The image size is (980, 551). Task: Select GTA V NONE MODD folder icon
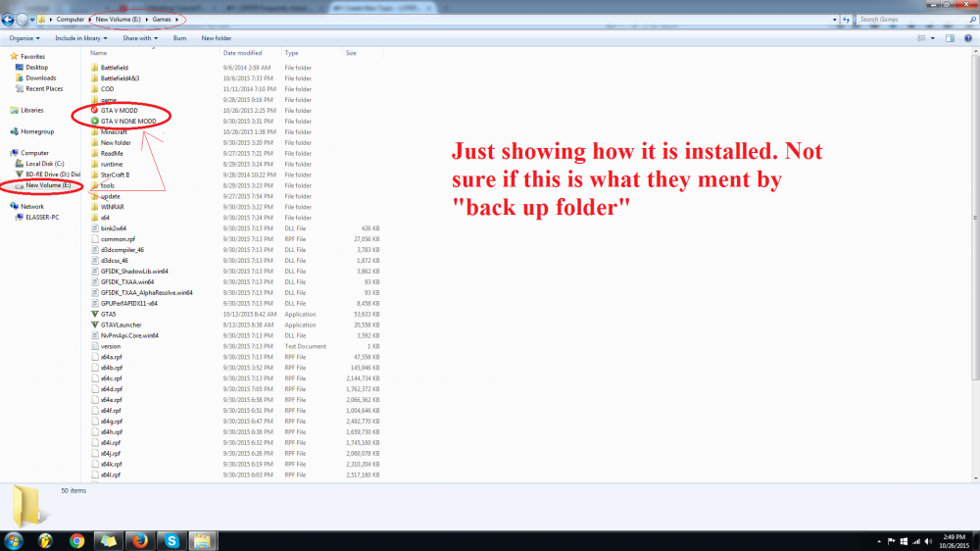(94, 121)
